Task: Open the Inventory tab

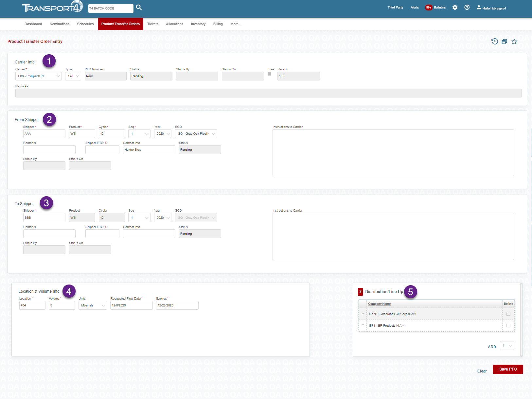Action: (x=198, y=24)
